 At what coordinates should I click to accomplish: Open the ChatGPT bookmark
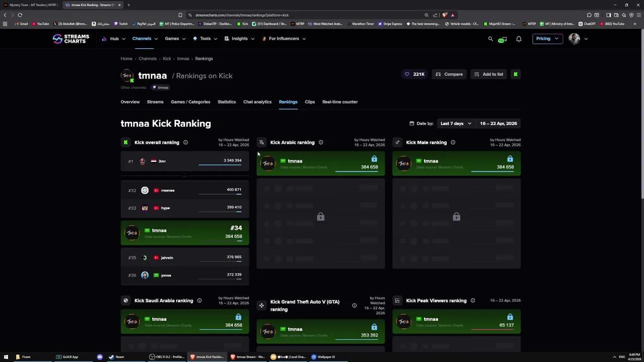pyautogui.click(x=587, y=24)
